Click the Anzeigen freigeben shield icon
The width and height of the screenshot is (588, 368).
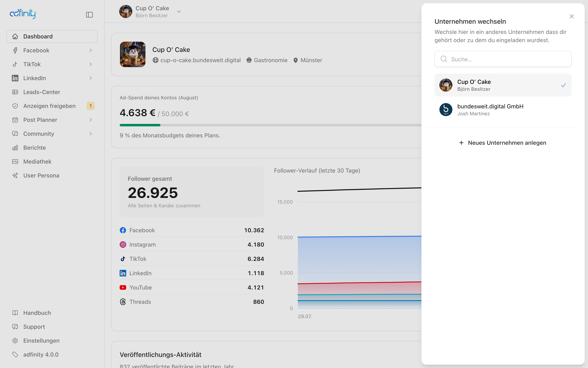tap(15, 106)
